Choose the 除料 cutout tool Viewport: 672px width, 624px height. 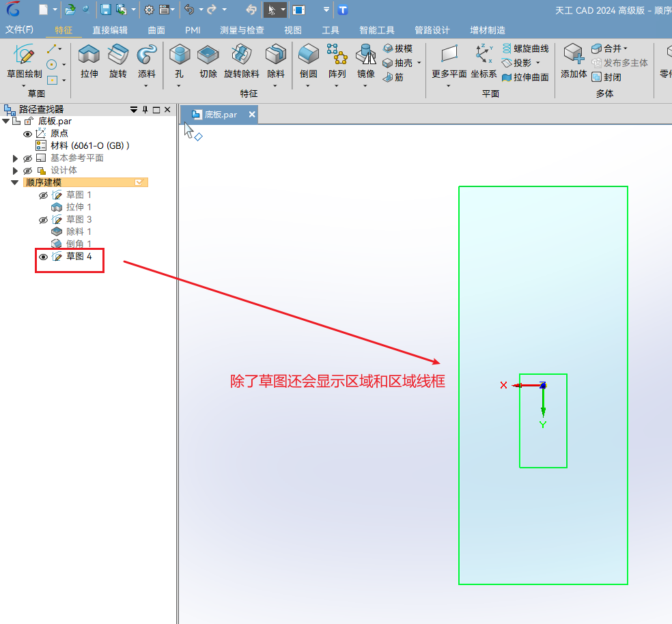[x=276, y=61]
